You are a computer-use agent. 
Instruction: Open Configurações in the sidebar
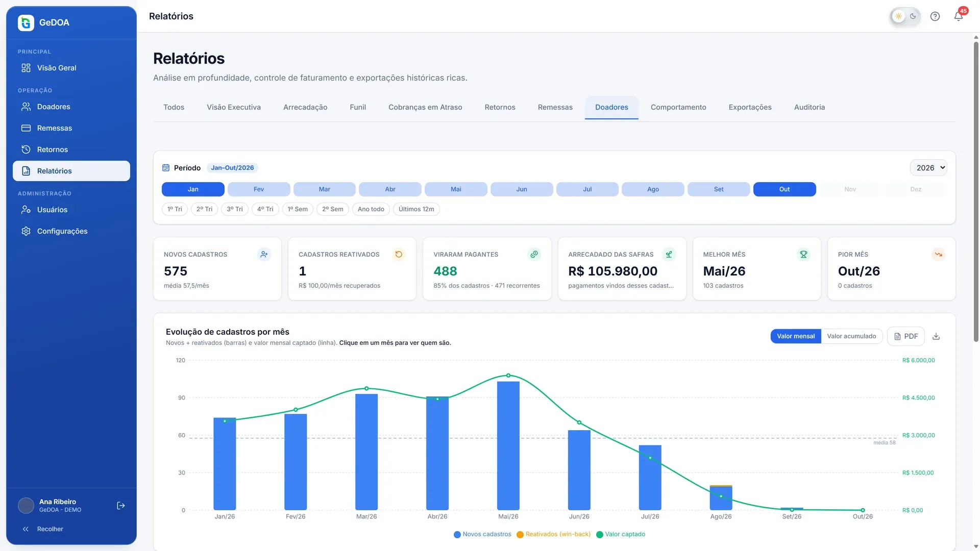pyautogui.click(x=71, y=231)
